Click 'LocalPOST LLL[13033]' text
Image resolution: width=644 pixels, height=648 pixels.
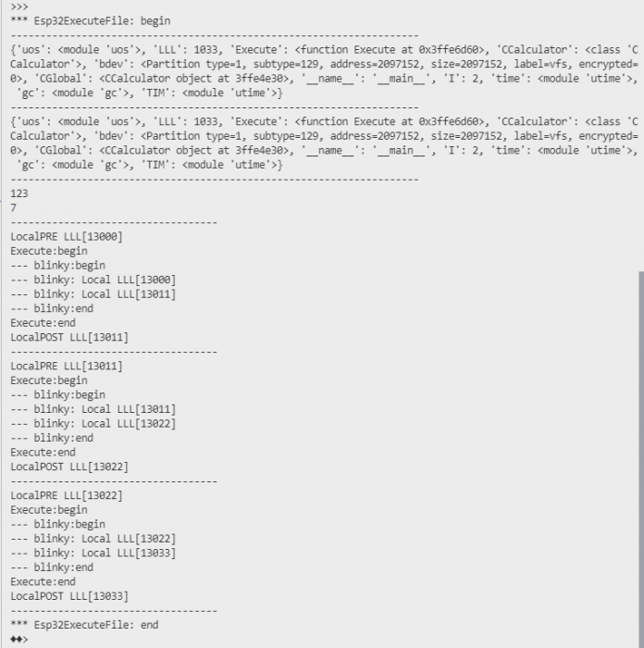coord(69,596)
